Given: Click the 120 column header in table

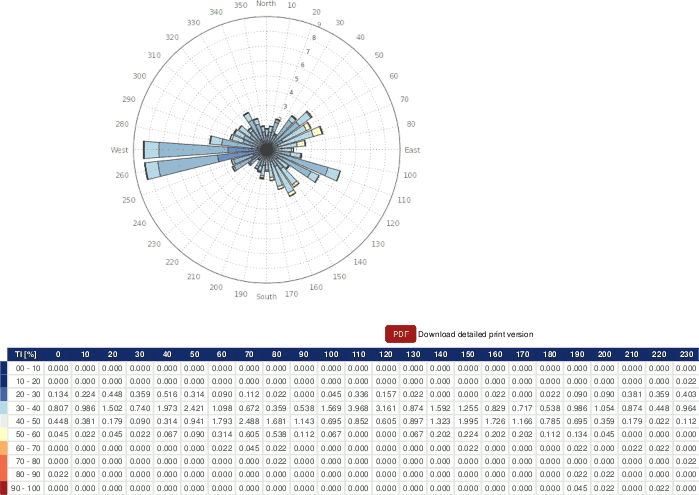Looking at the screenshot, I should 386,354.
